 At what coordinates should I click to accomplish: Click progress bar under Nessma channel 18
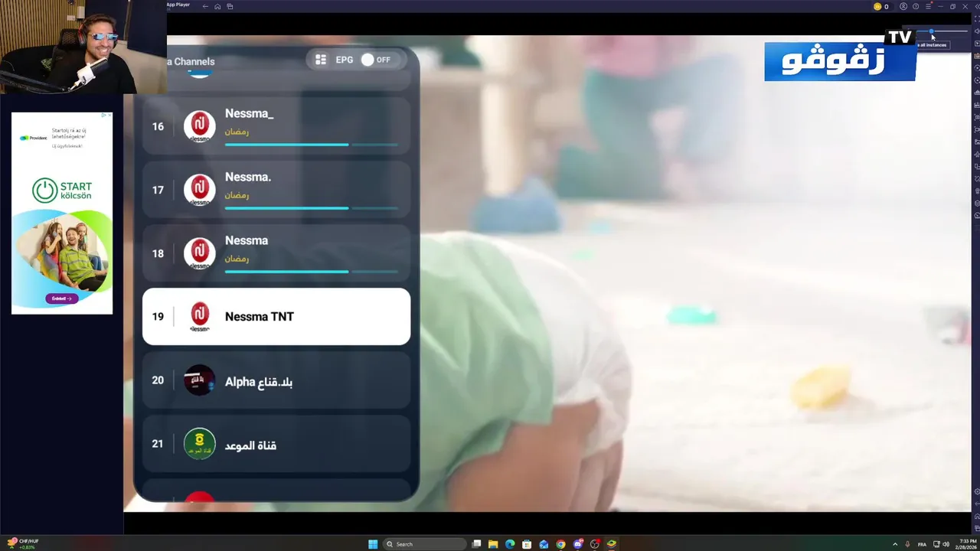(311, 271)
